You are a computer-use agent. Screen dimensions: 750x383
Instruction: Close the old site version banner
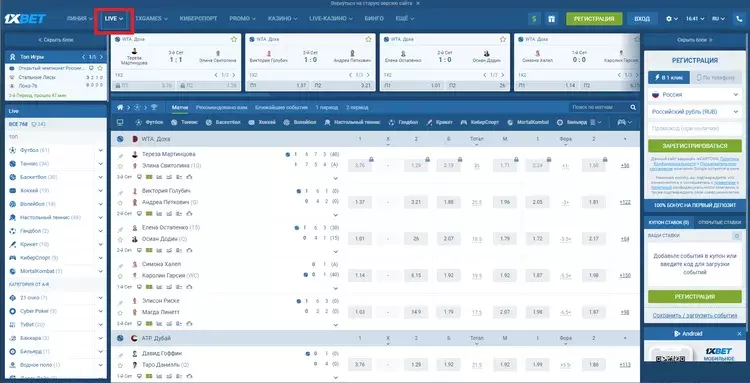418,3
